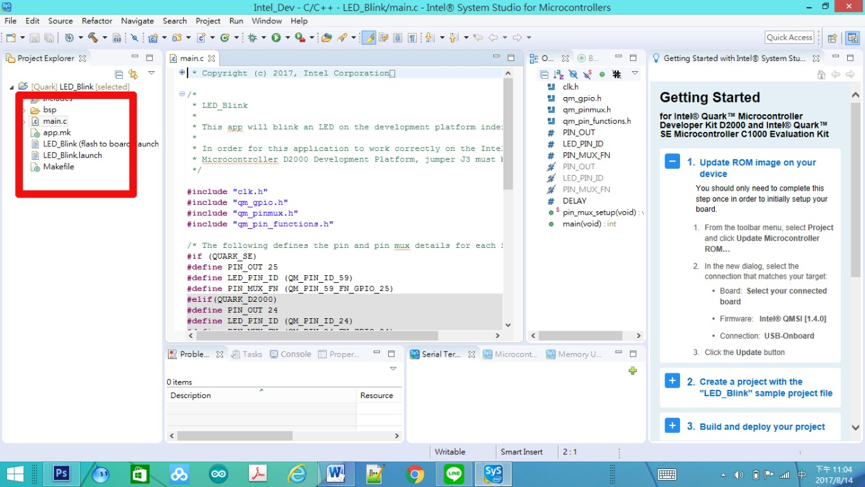This screenshot has width=865, height=487.
Task: Click Build and deploy your project link
Action: 762,426
